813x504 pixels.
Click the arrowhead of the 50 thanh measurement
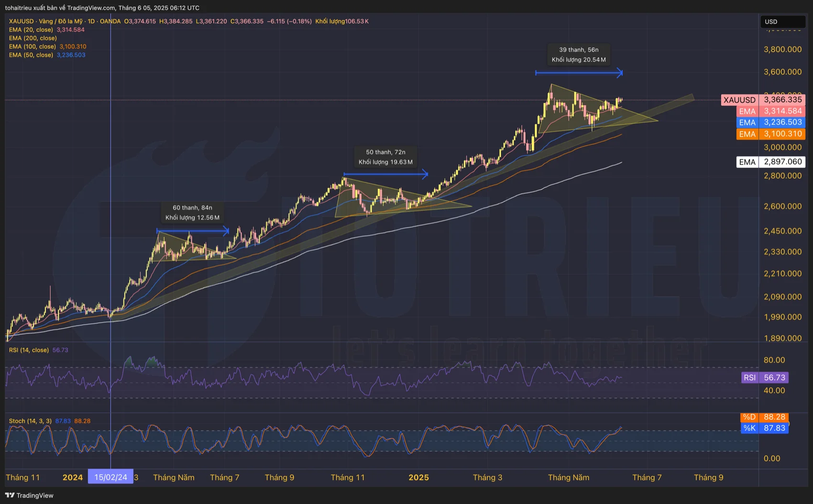pos(425,175)
